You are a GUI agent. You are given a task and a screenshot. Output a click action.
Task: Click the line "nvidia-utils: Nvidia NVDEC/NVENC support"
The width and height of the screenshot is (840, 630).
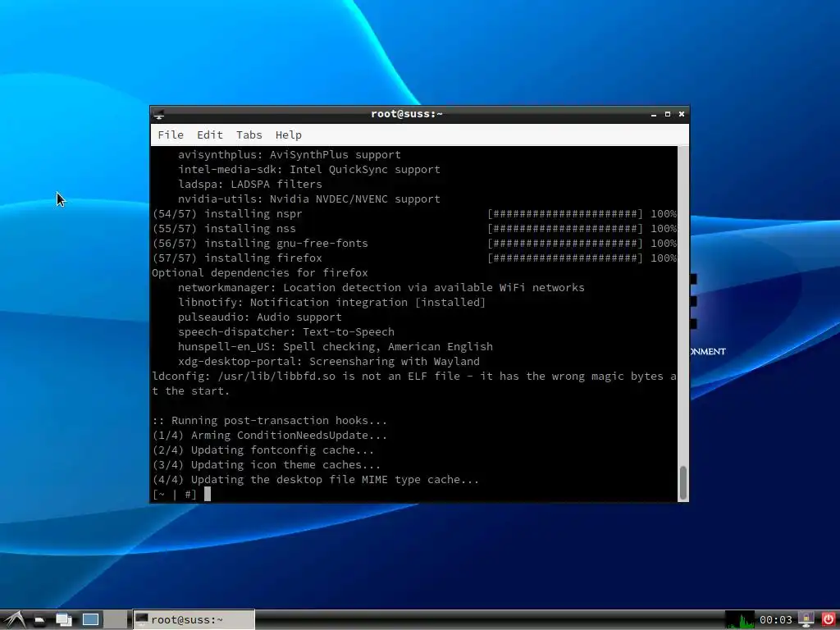point(309,199)
